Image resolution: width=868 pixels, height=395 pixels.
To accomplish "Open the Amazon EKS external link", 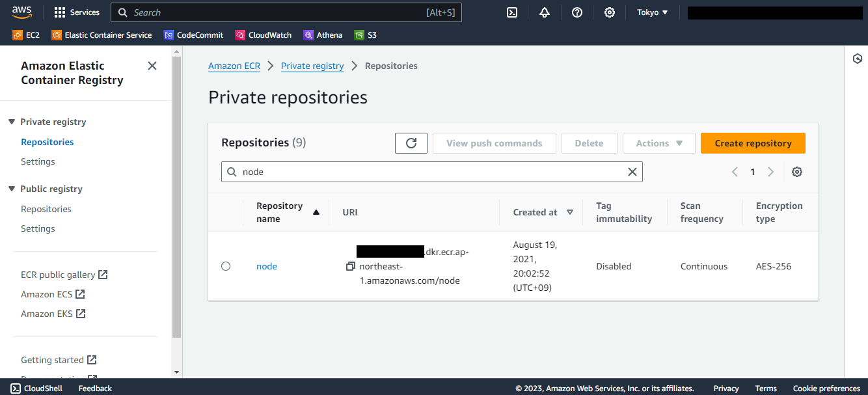I will click(53, 314).
